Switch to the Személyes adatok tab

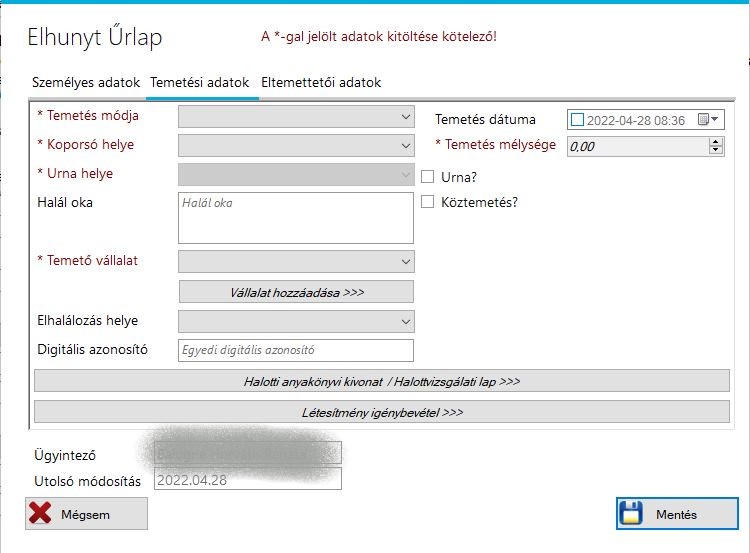click(x=86, y=82)
